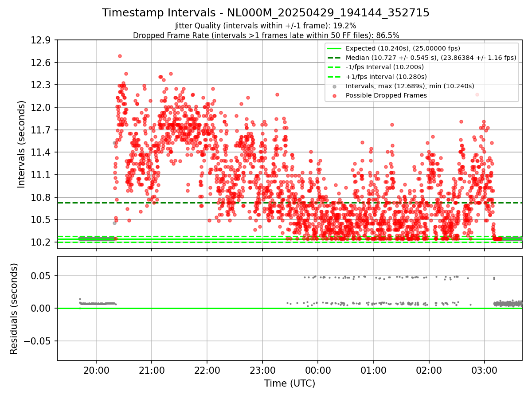532x399 pixels.
Task: Click the gray dot marker beside 'Intervals, max' legend entry
Action: (334, 86)
